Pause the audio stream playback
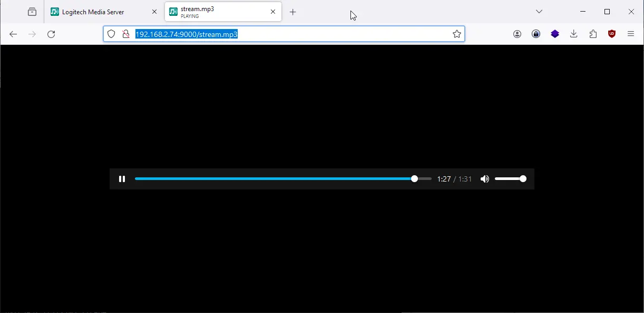The image size is (644, 313). (x=122, y=179)
